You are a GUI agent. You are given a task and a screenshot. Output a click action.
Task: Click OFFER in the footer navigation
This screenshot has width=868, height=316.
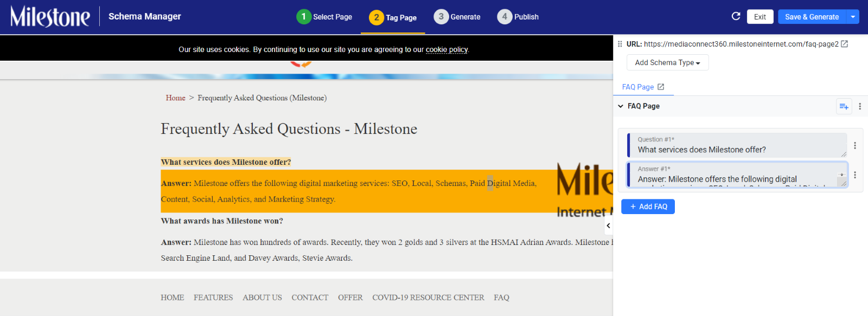[x=350, y=298]
